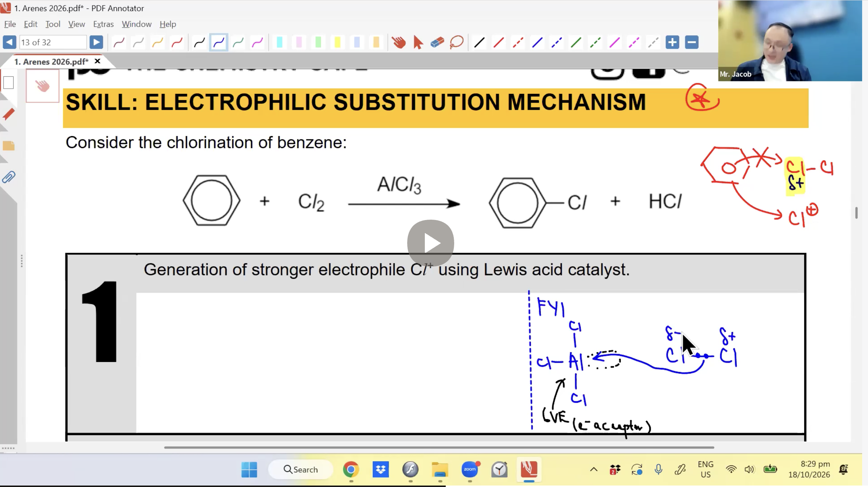Screen dimensions: 868x487
Task: Close the Arenes 2026.pdf tab
Action: [x=97, y=61]
